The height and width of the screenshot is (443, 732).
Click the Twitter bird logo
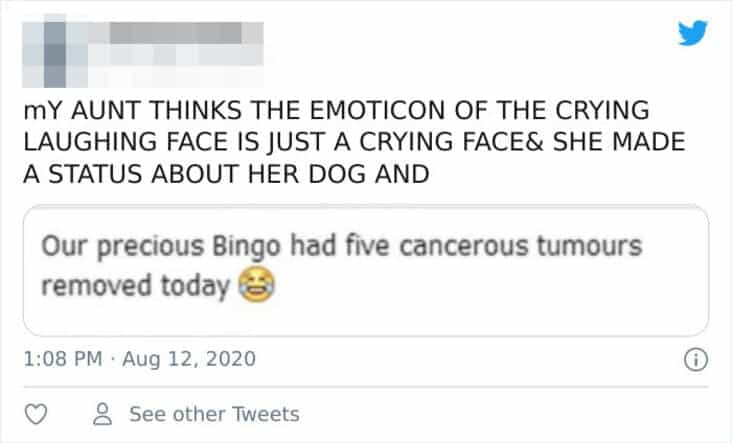click(x=691, y=34)
